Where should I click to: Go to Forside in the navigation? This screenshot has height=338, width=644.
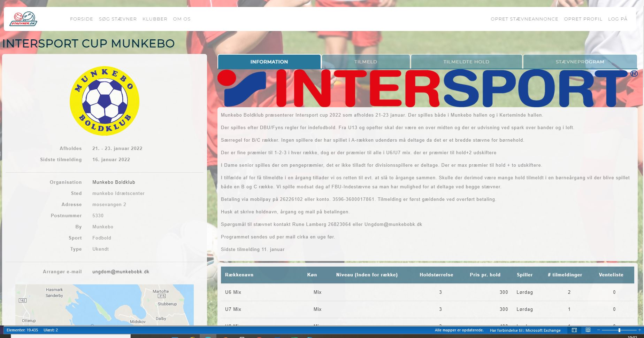coord(82,19)
